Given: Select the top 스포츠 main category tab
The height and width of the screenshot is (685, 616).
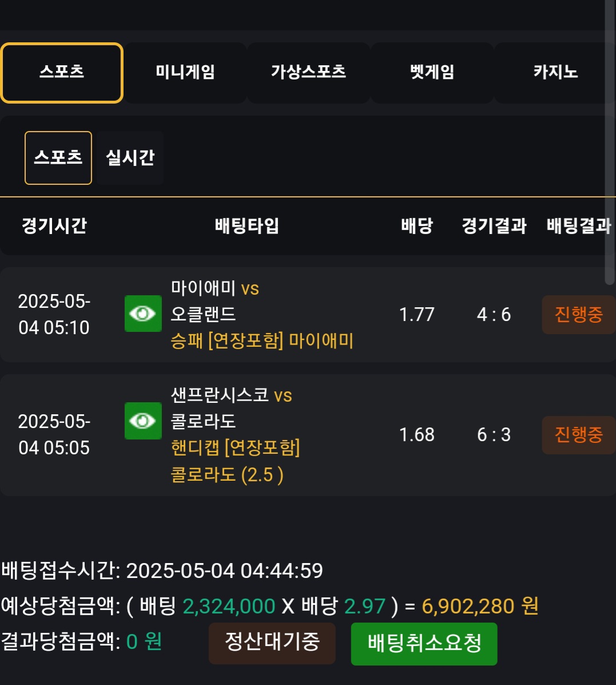Looking at the screenshot, I should tap(62, 73).
